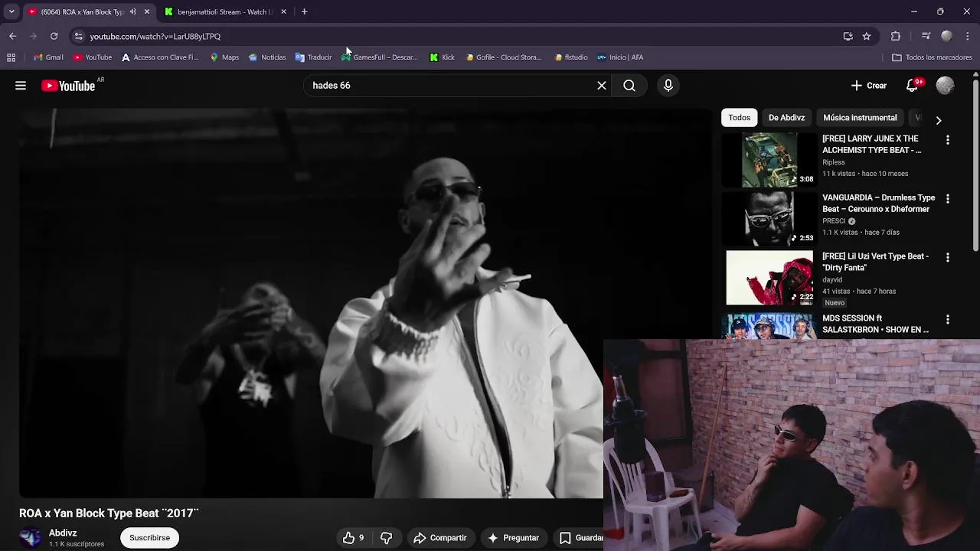Open the flstudio bookmark
Viewport: 980px width, 551px height.
[571, 57]
